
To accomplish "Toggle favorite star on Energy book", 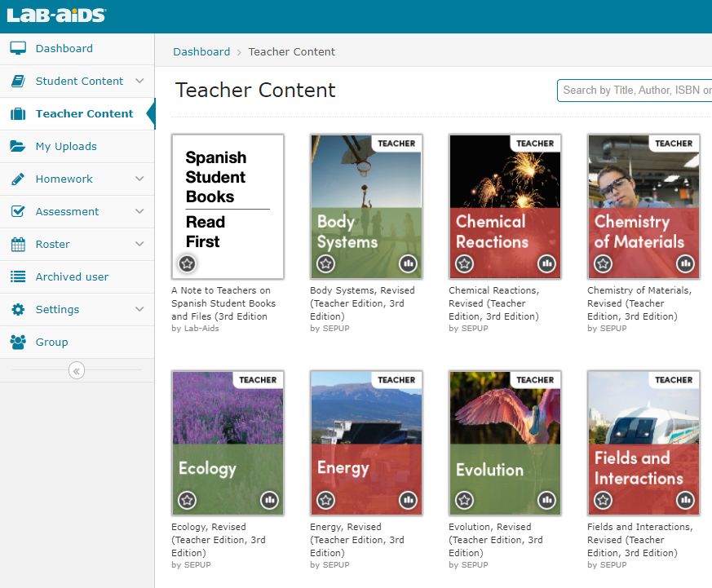I will pyautogui.click(x=325, y=500).
